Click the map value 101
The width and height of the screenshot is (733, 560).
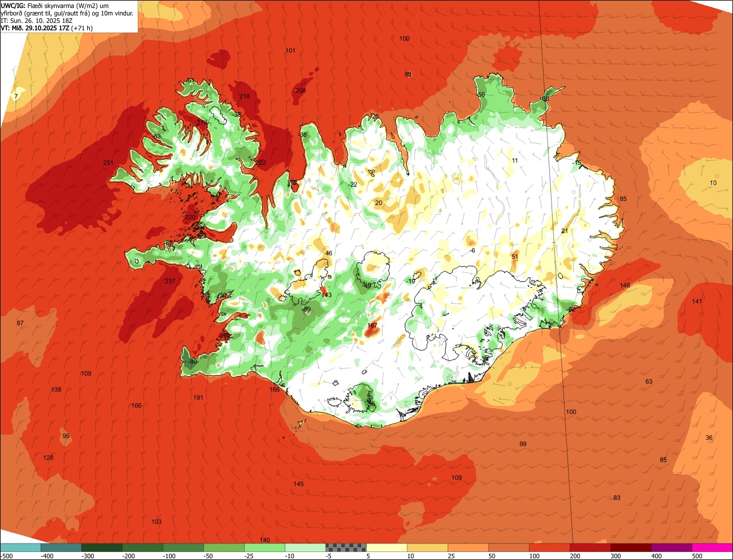click(x=290, y=51)
